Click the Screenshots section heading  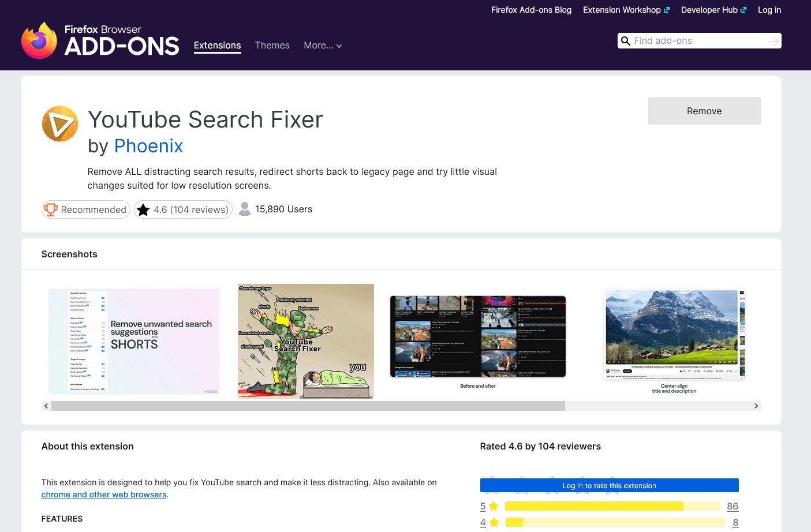coord(69,254)
